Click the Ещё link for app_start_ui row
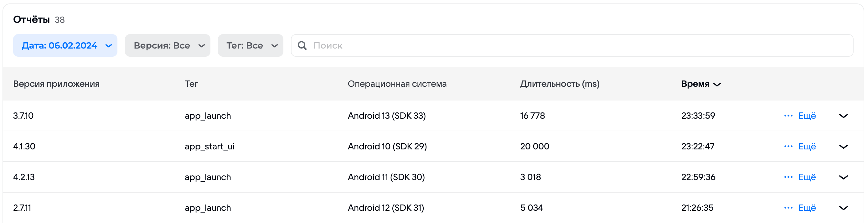This screenshot has width=868, height=223. 807,147
